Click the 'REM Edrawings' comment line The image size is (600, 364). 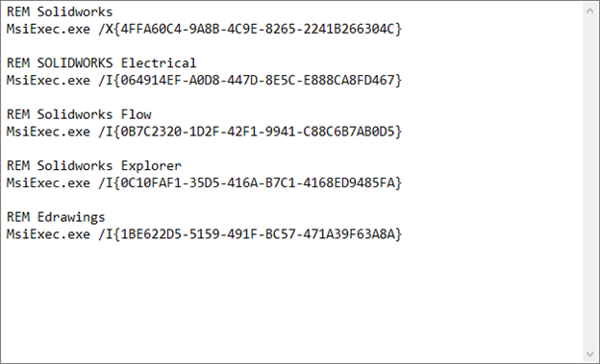click(x=56, y=217)
